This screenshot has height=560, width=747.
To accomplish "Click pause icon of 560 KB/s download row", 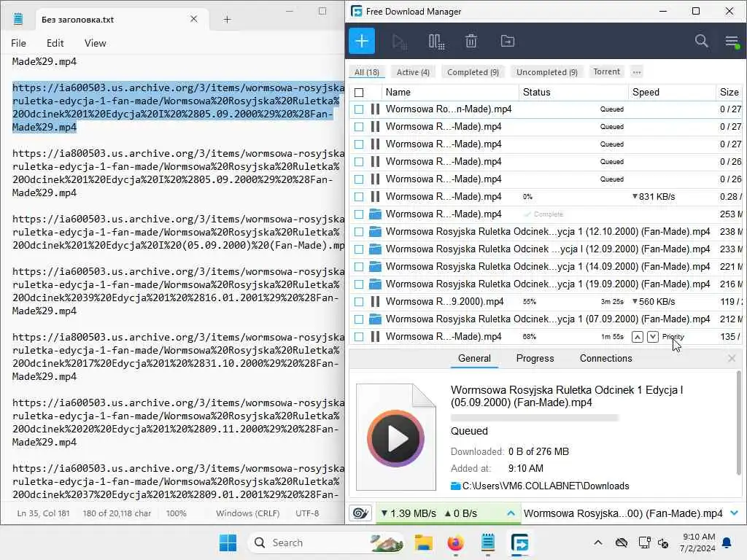I will [375, 302].
